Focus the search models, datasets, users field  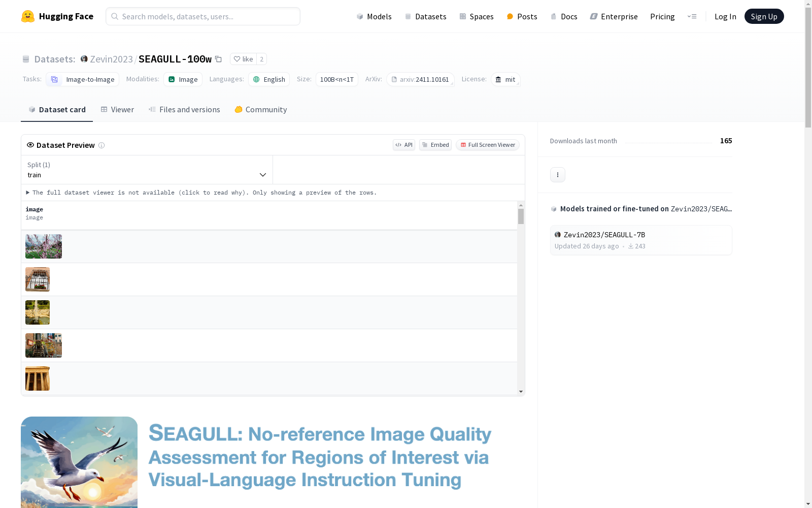(x=203, y=16)
